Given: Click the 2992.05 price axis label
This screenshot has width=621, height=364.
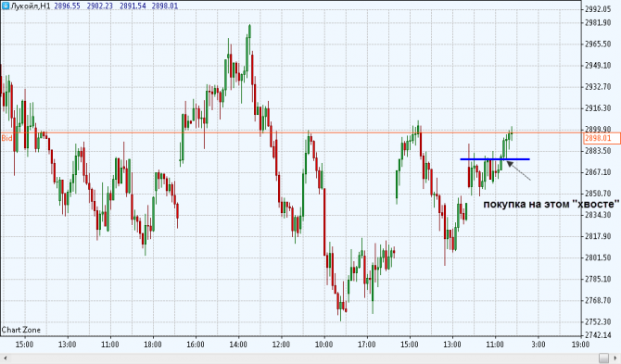Looking at the screenshot, I should (x=598, y=9).
